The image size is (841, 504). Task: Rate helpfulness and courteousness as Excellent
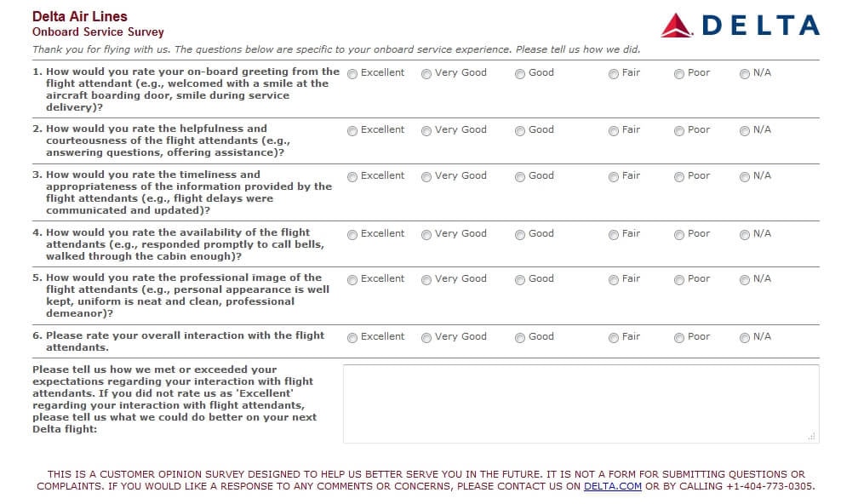coord(352,131)
